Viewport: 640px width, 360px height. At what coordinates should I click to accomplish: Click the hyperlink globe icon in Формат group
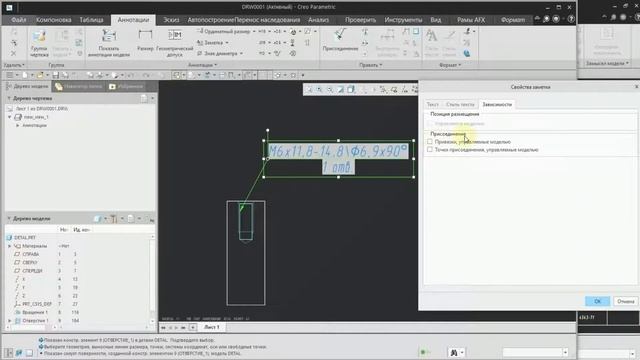(467, 53)
